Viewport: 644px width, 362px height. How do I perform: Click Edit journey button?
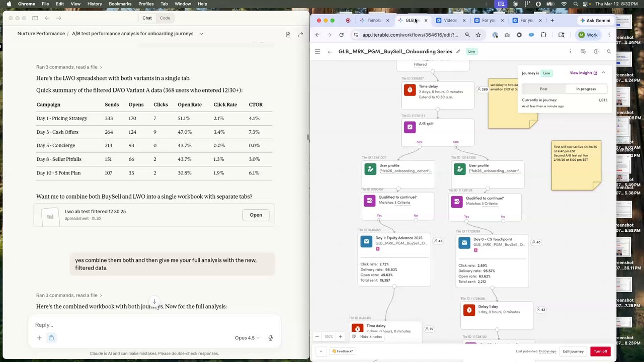coord(573,351)
